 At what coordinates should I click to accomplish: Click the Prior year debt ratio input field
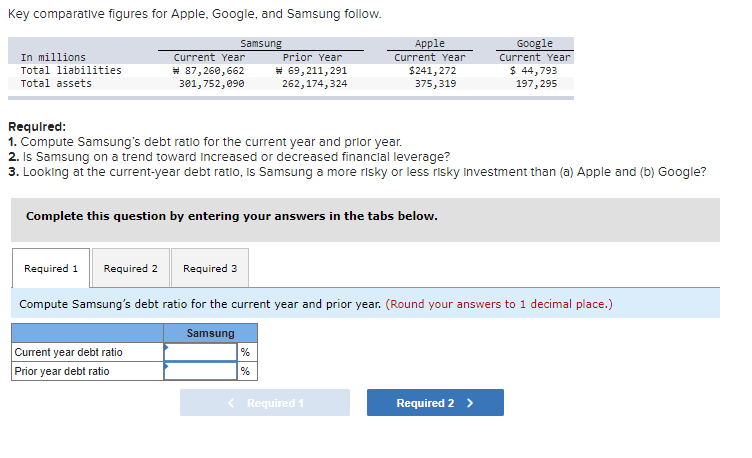pyautogui.click(x=200, y=371)
